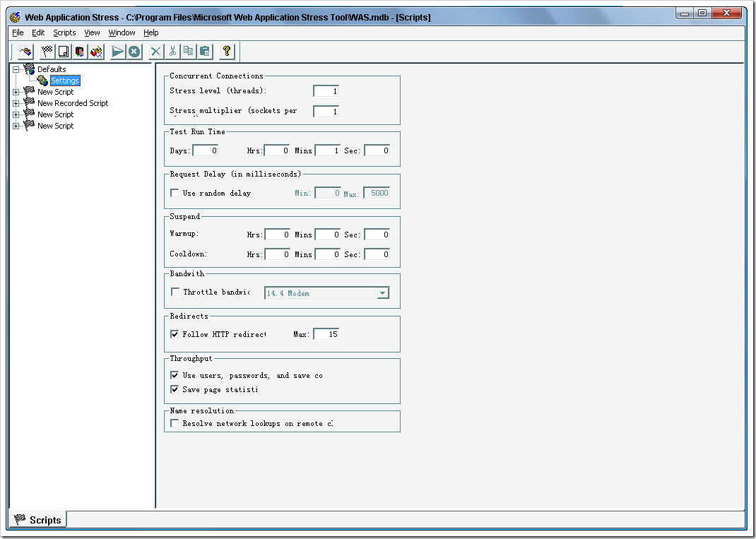Image resolution: width=756 pixels, height=539 pixels.
Task: Click the Stress multiplier sockets field
Action: [326, 112]
